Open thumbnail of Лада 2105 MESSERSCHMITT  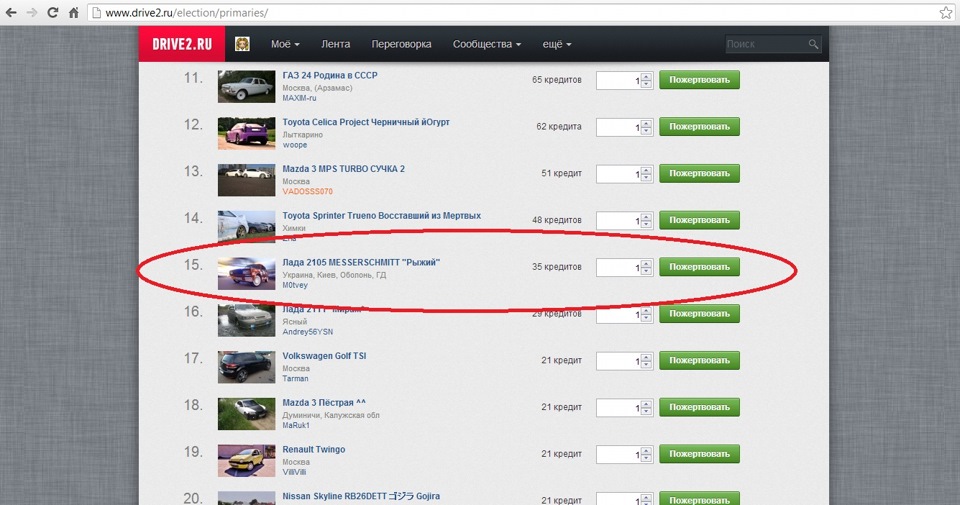246,274
